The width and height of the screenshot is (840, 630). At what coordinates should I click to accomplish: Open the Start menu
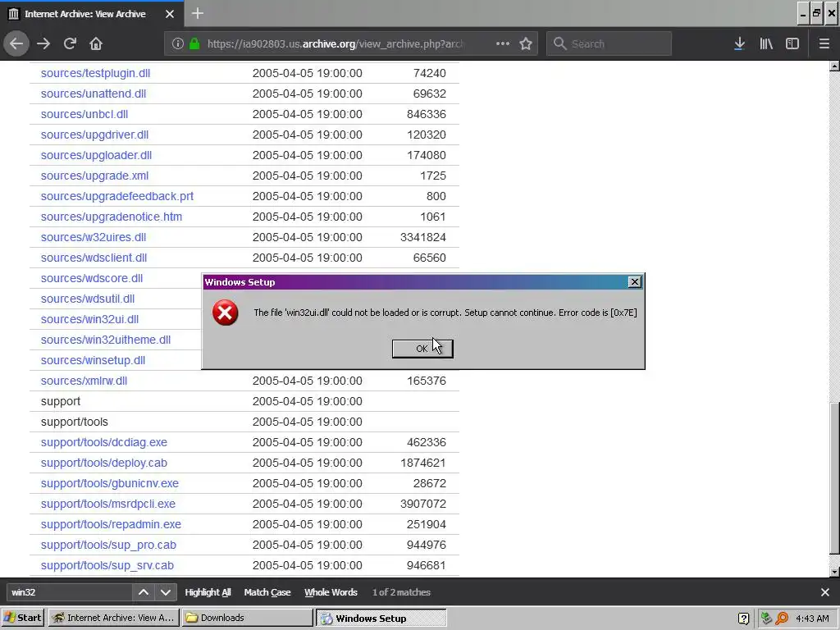point(22,618)
